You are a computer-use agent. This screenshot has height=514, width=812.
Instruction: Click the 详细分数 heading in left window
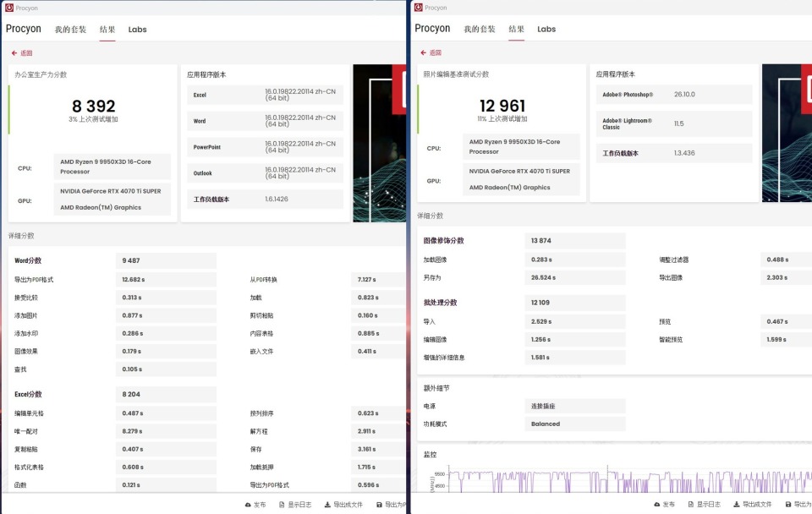(21, 236)
